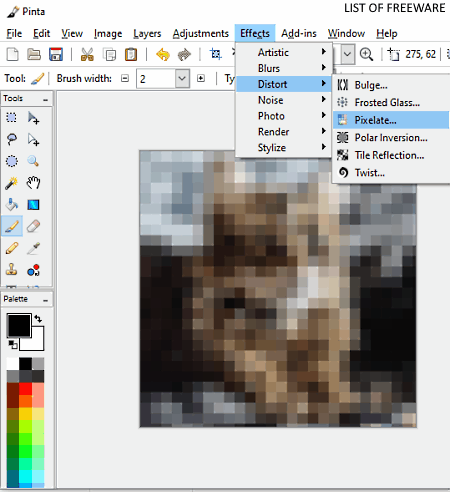Click the Save floppy disk icon

point(56,54)
